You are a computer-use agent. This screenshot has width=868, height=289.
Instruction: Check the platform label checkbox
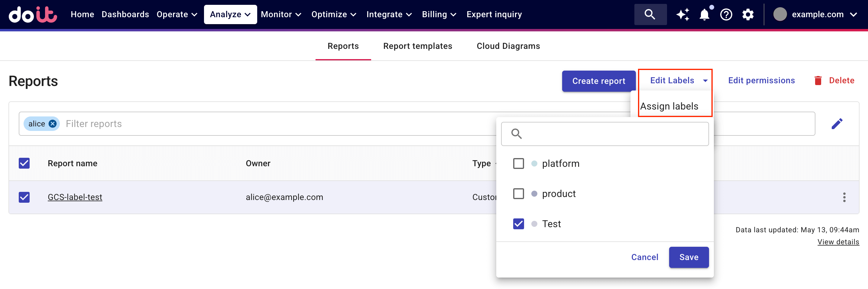click(x=518, y=164)
